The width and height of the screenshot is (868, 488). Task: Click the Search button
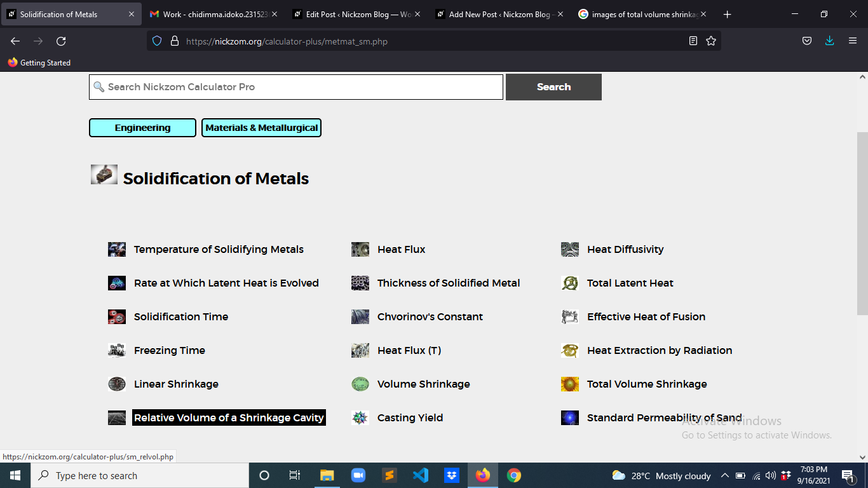coord(553,87)
